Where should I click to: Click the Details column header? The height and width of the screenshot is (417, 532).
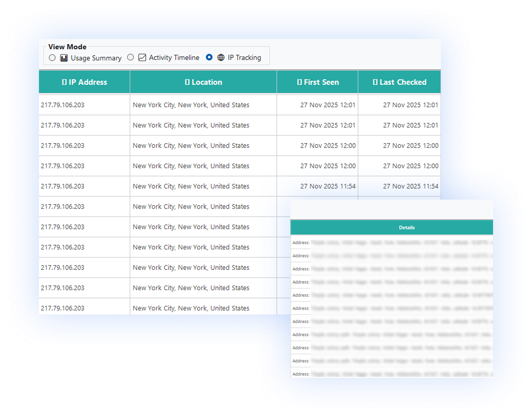pyautogui.click(x=407, y=228)
